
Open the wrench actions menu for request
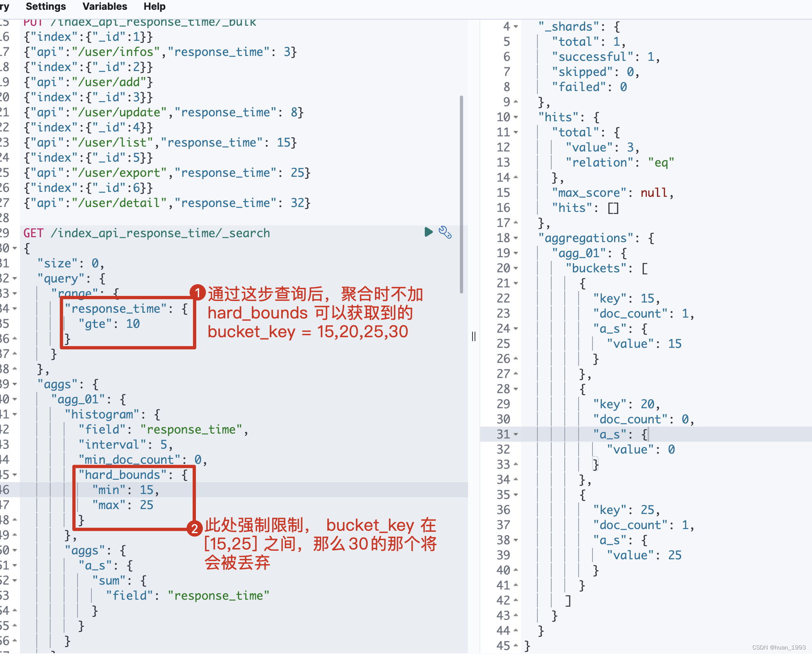(445, 232)
